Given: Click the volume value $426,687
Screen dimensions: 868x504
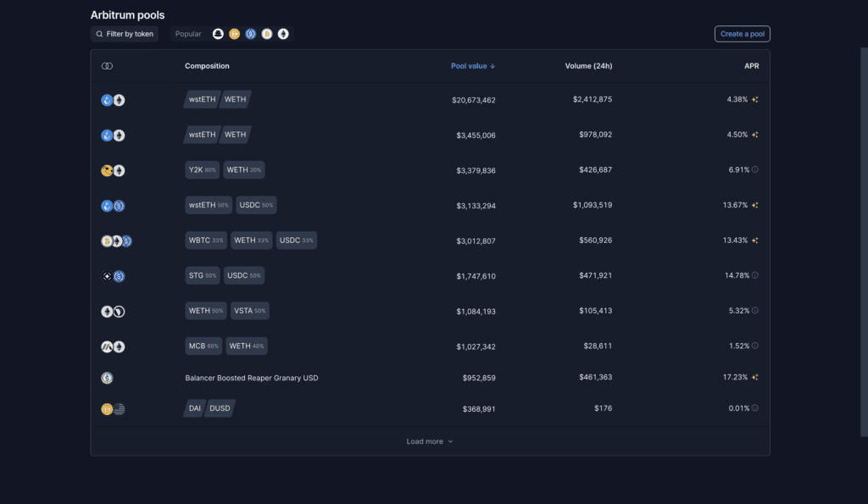Looking at the screenshot, I should (x=596, y=170).
